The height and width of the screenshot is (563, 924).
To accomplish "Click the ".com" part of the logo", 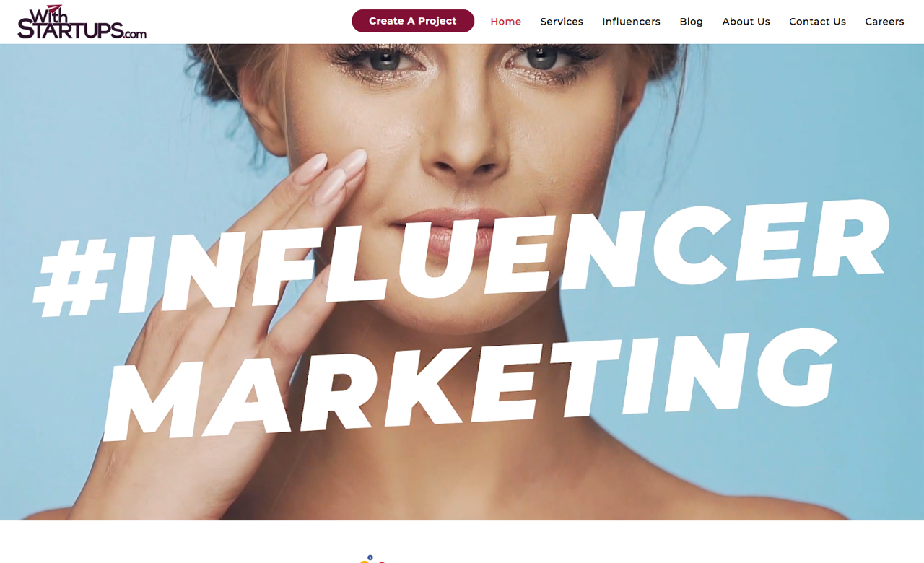I will [x=135, y=33].
